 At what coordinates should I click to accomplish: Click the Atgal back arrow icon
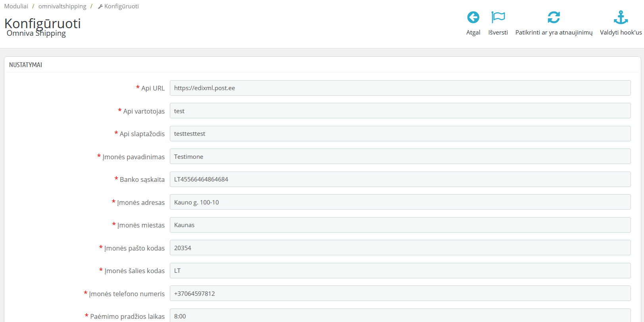[473, 17]
